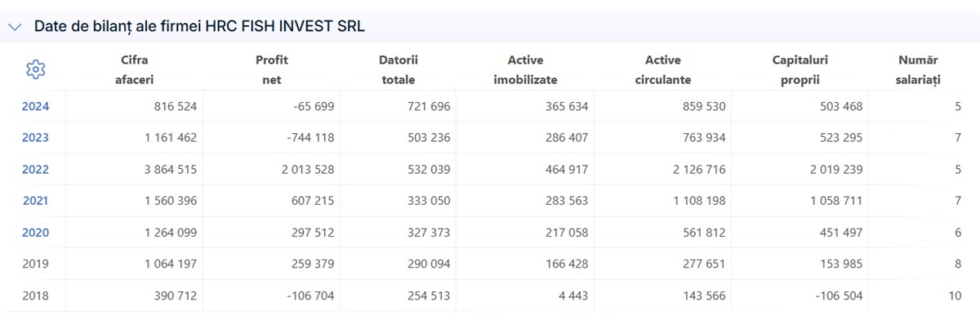Click the Număr salariați column header
The width and height of the screenshot is (980, 315).
pyautogui.click(x=919, y=70)
